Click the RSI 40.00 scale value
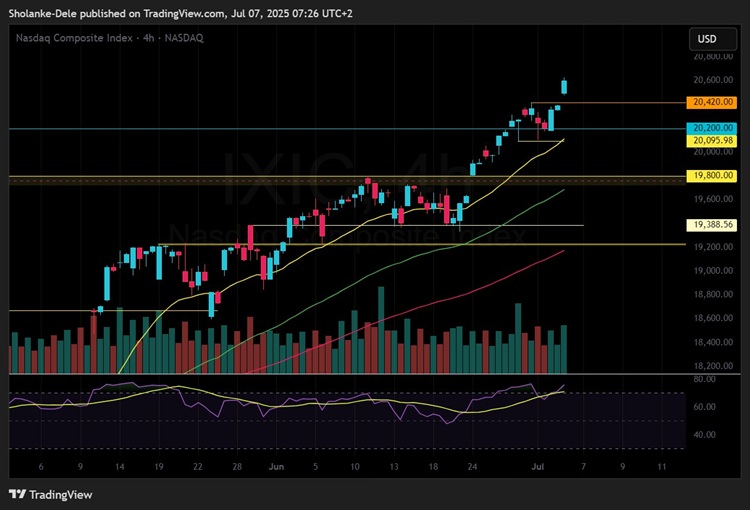 click(x=705, y=434)
